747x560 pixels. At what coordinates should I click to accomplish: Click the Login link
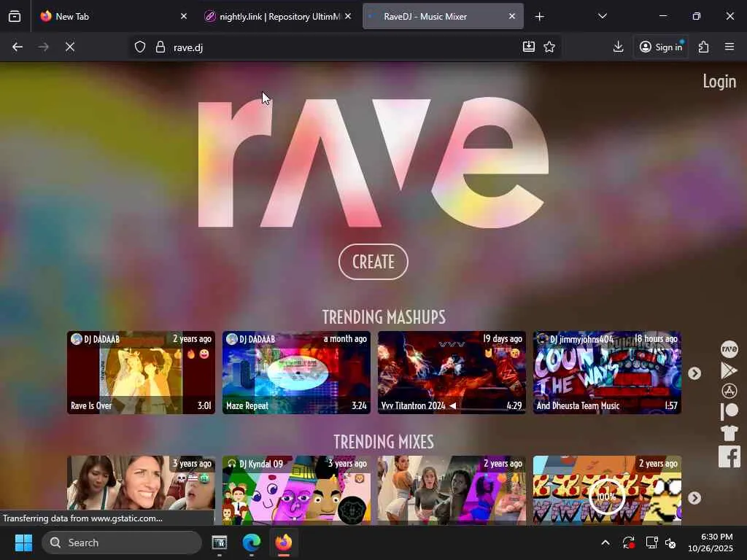click(719, 82)
